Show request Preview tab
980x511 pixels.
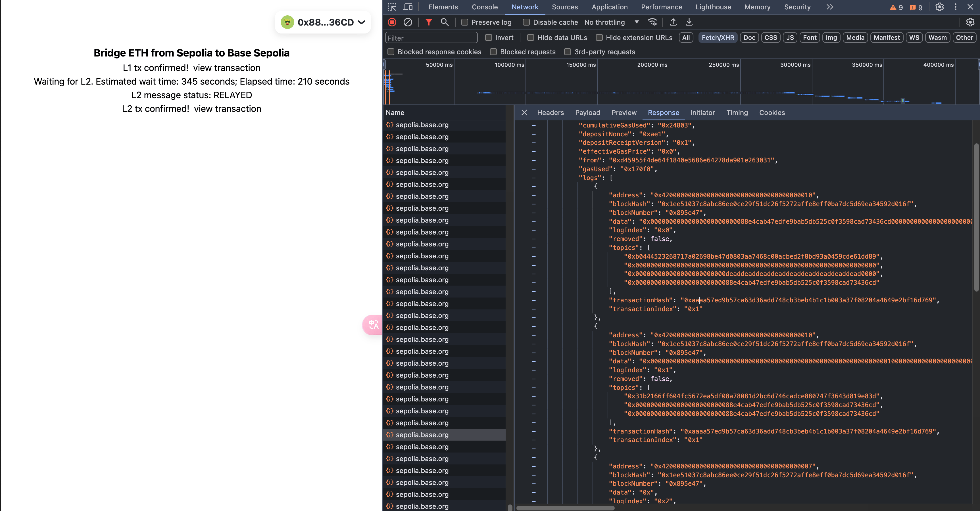coord(624,112)
